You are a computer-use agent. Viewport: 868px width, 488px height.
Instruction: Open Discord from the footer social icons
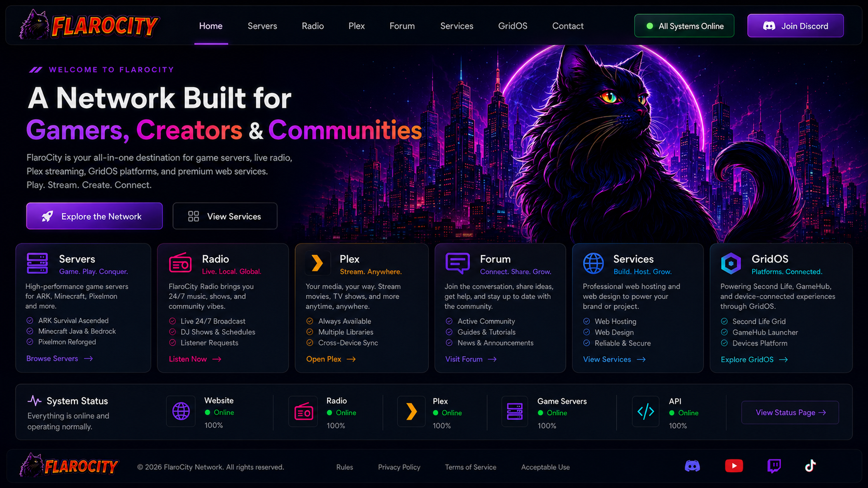tap(692, 466)
